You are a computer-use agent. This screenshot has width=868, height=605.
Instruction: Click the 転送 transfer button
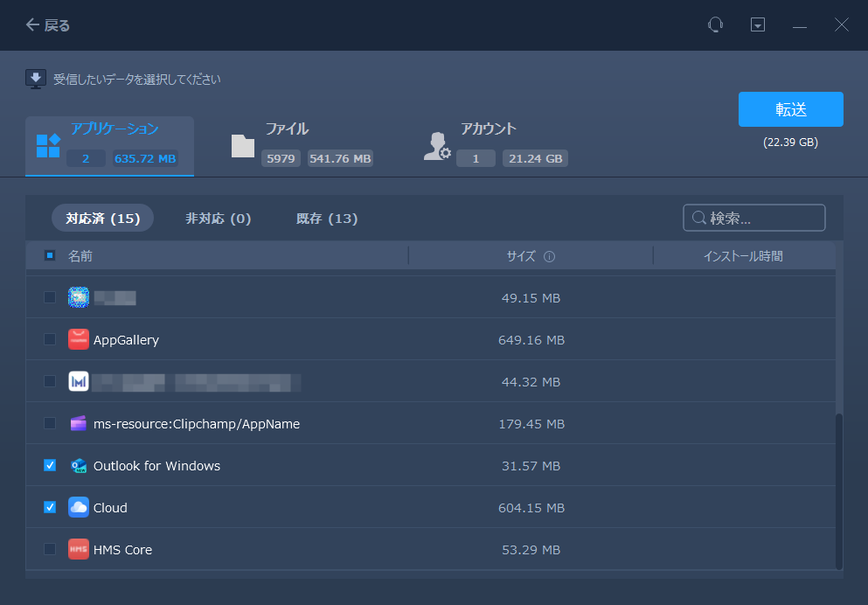pos(790,109)
